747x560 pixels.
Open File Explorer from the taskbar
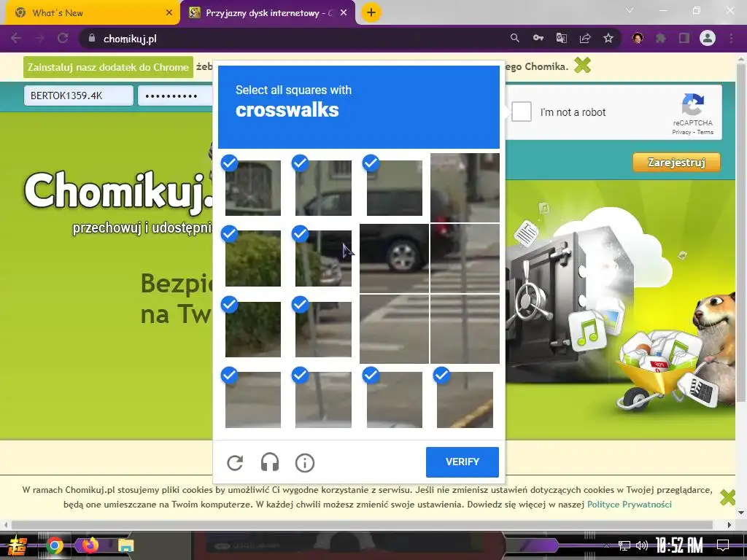[125, 545]
